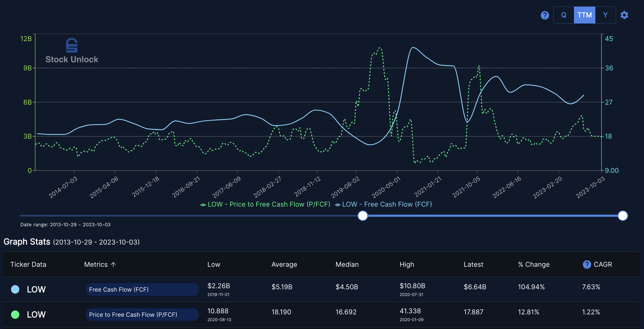Click P/FCF average 18.190
This screenshot has height=329, width=644.
(x=281, y=312)
